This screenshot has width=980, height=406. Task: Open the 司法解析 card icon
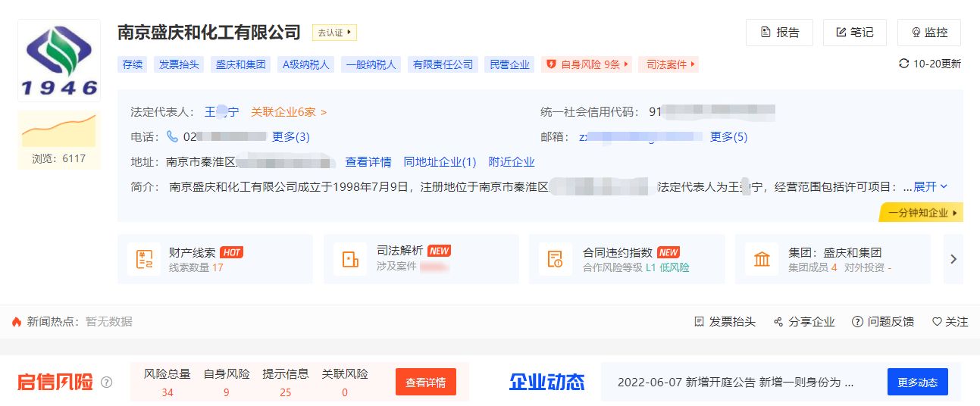click(350, 259)
